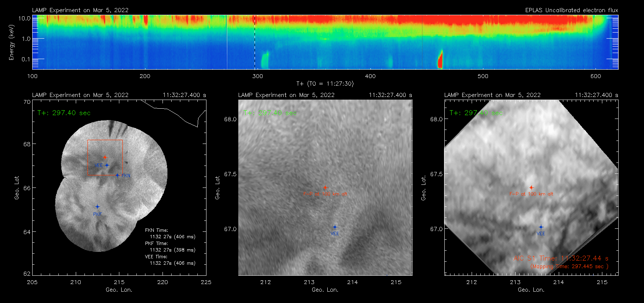The image size is (644, 303).
Task: Click the red footprint marker in the middle zoom panel
Action: click(x=325, y=187)
